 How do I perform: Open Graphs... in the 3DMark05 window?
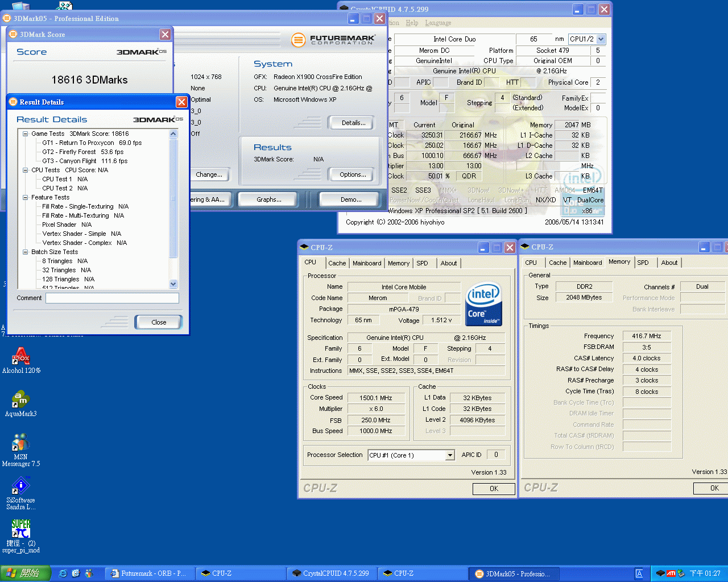[268, 199]
